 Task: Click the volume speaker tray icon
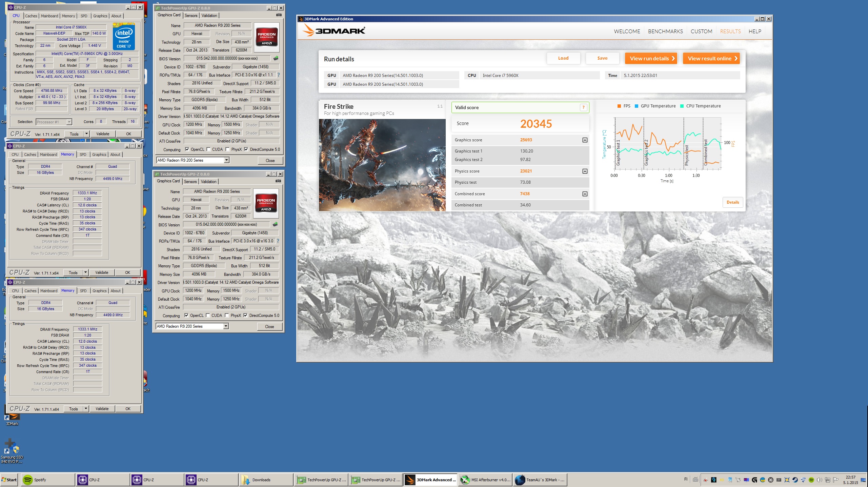[x=819, y=480]
